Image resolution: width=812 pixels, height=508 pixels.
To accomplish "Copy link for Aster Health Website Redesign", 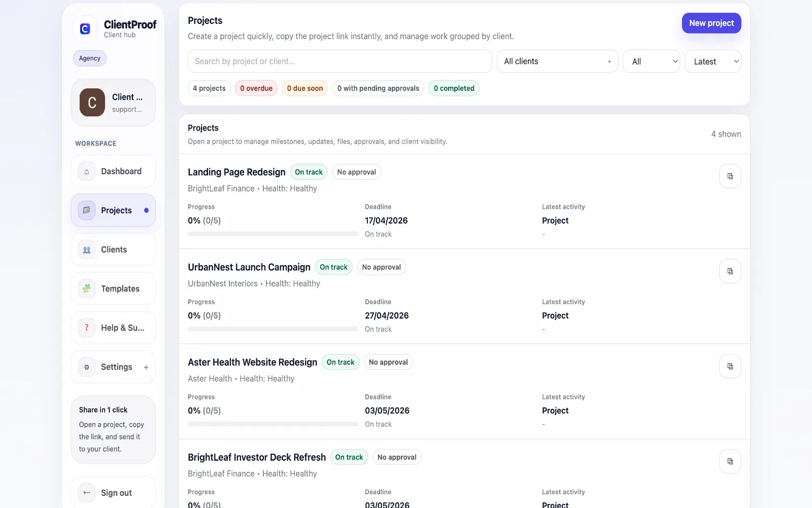I will click(x=730, y=366).
